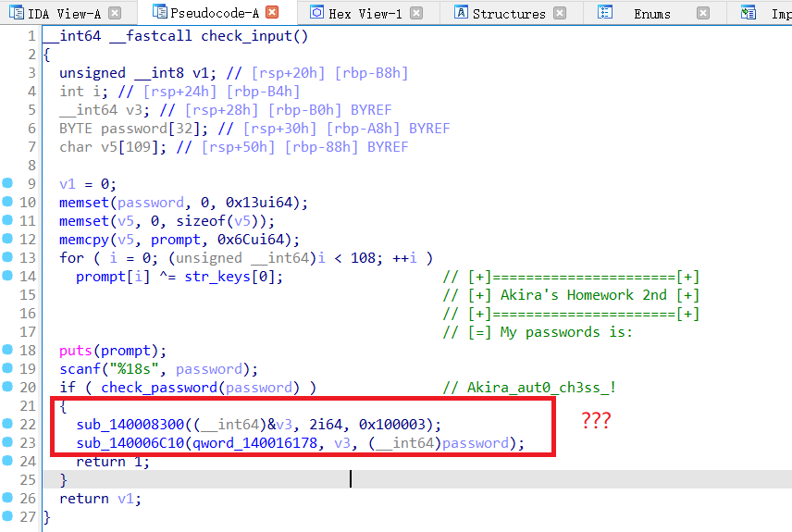Close the Pseudocode-A tab
The image size is (792, 532).
pyautogui.click(x=272, y=12)
